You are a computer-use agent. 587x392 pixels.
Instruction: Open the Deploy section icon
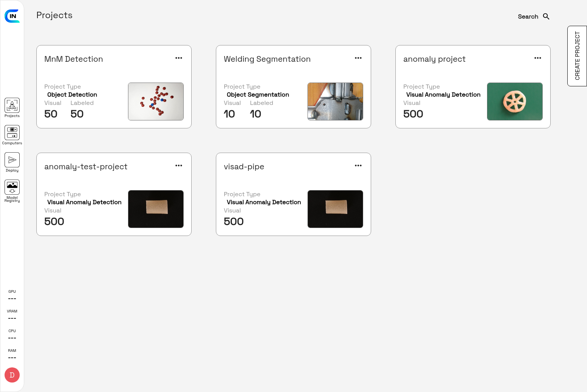point(12,160)
